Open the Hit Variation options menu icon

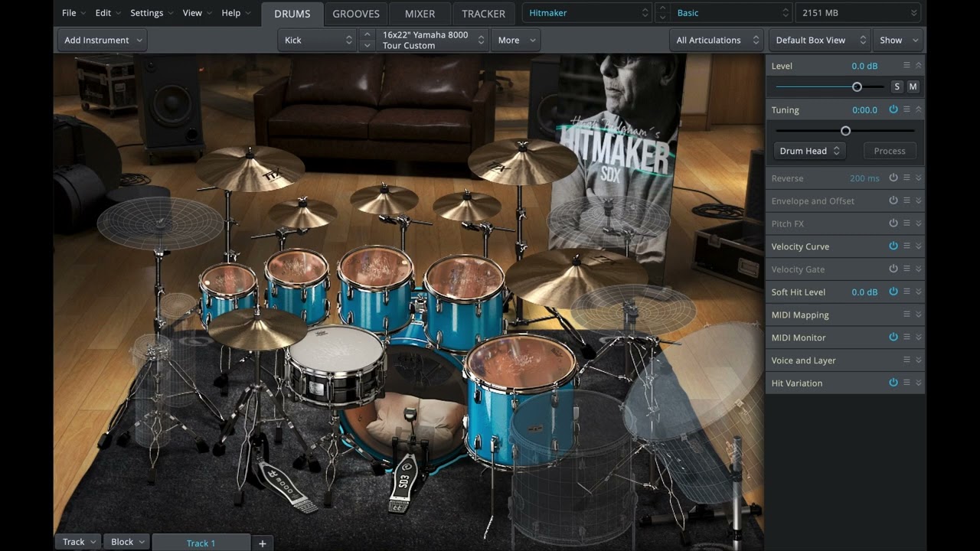[x=906, y=383]
